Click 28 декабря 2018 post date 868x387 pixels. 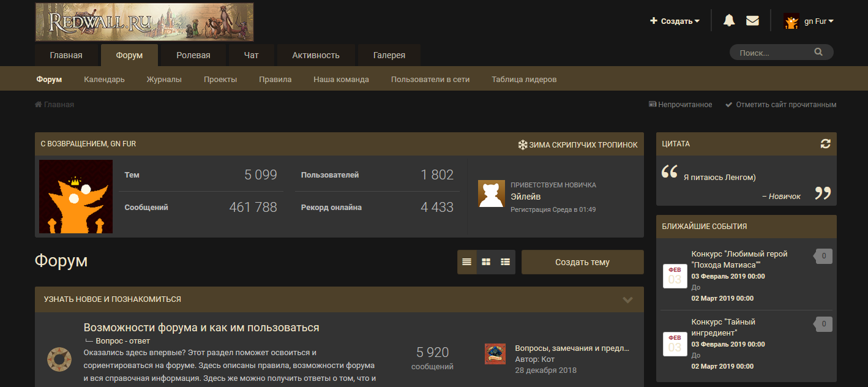pyautogui.click(x=546, y=370)
